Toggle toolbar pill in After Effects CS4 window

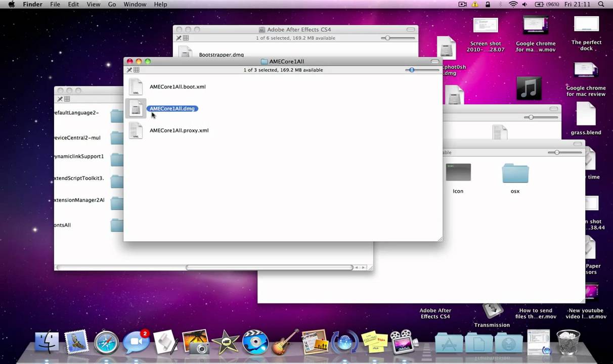click(411, 29)
